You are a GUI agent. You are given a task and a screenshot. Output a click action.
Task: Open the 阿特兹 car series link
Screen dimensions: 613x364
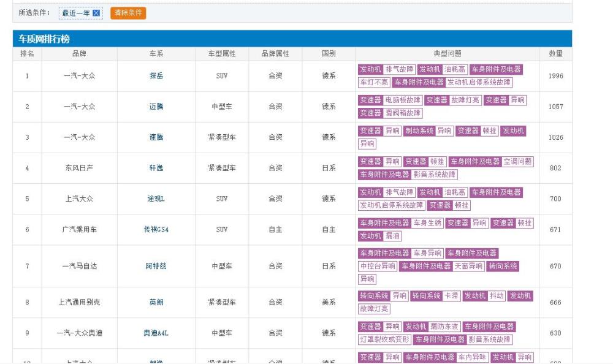click(x=156, y=266)
